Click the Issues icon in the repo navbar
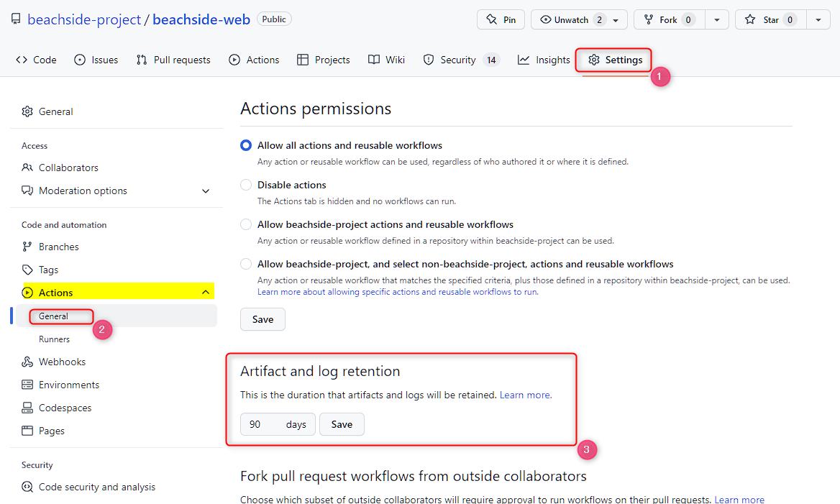 pyautogui.click(x=80, y=59)
